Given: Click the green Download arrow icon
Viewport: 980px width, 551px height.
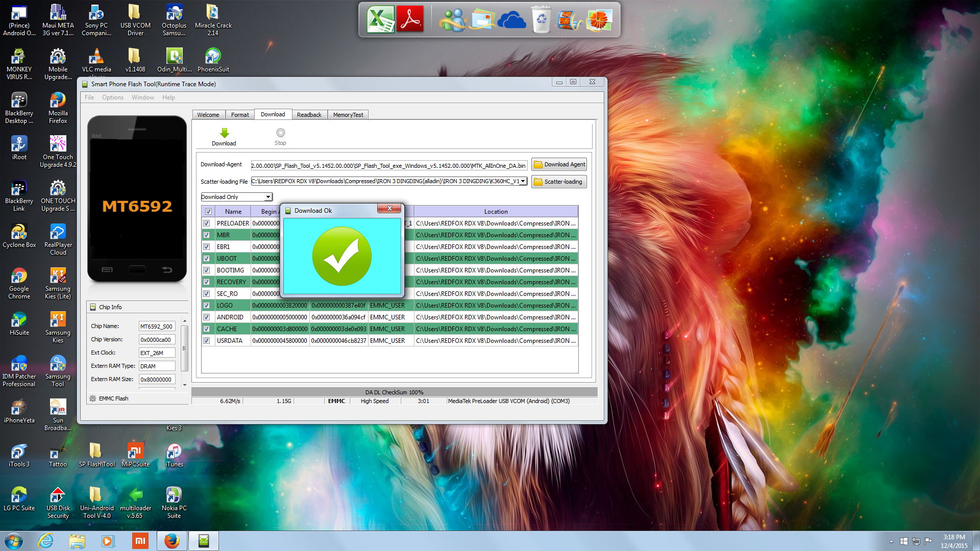Looking at the screenshot, I should click(x=224, y=133).
